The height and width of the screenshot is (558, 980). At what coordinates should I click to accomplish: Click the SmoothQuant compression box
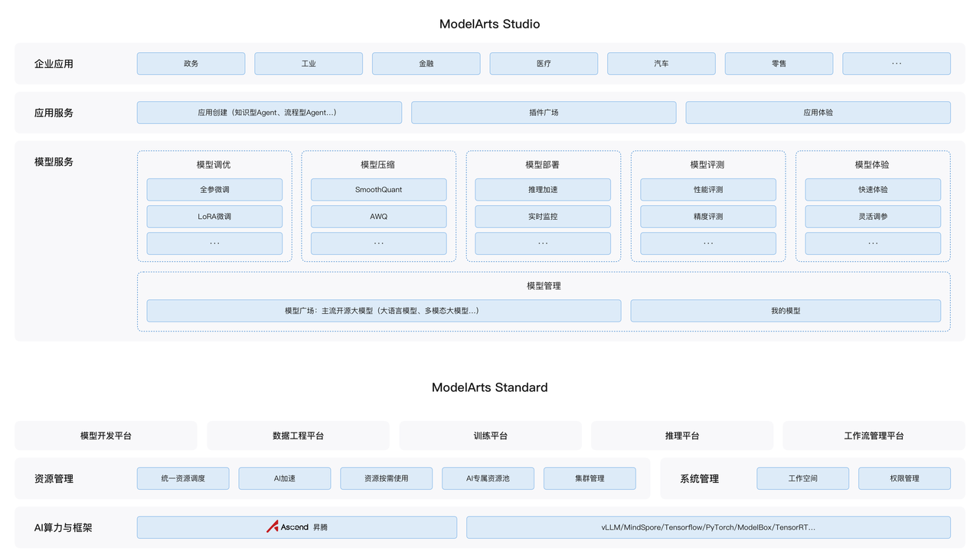378,190
